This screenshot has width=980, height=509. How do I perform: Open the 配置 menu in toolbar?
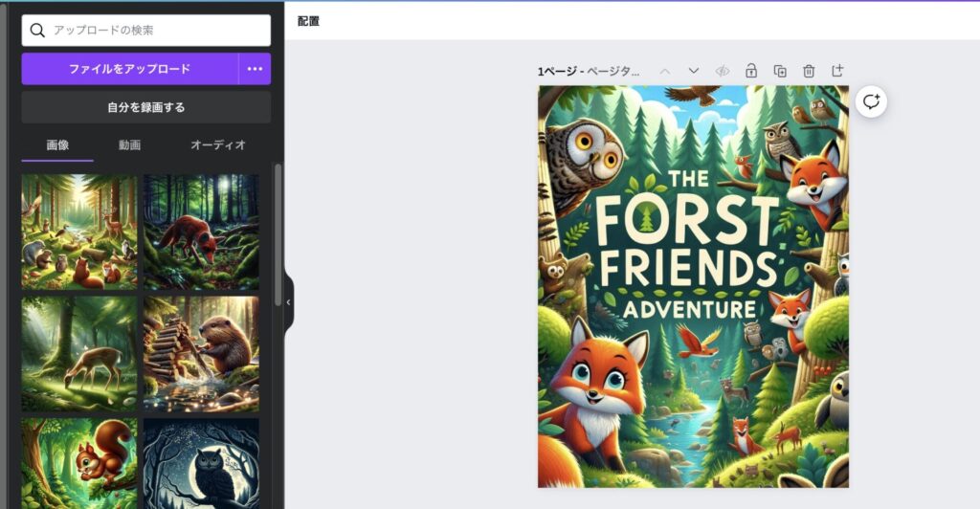(308, 21)
